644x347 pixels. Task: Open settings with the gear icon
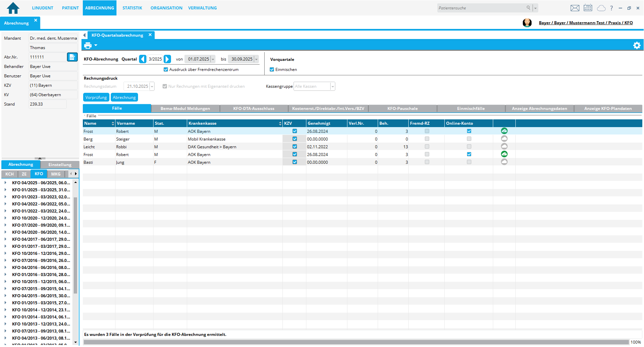pyautogui.click(x=637, y=45)
